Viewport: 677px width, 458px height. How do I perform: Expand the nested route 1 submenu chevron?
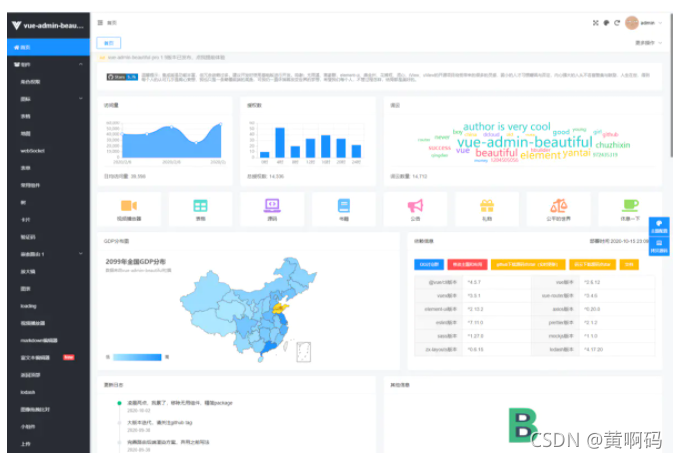81,254
